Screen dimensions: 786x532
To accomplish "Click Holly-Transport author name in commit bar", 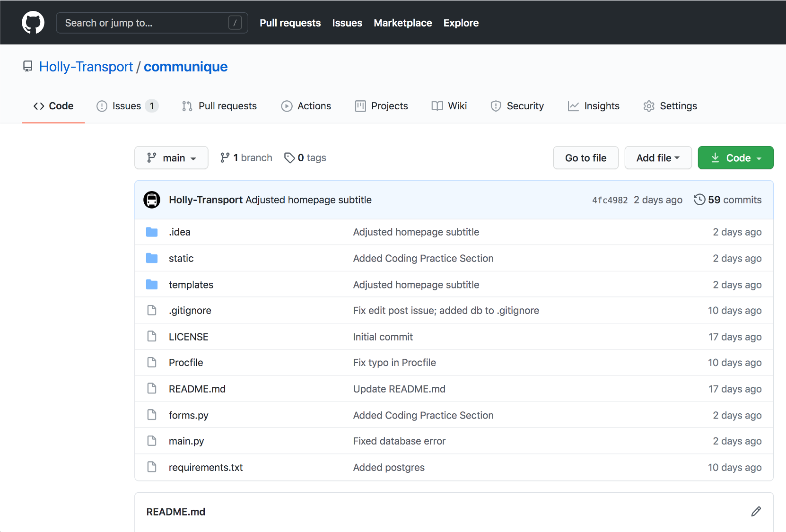I will (206, 200).
